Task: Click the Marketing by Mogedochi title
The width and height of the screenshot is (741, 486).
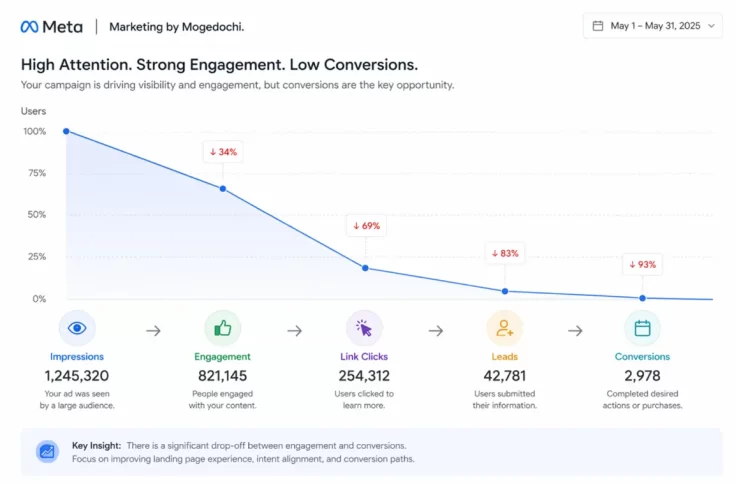Action: [x=176, y=26]
